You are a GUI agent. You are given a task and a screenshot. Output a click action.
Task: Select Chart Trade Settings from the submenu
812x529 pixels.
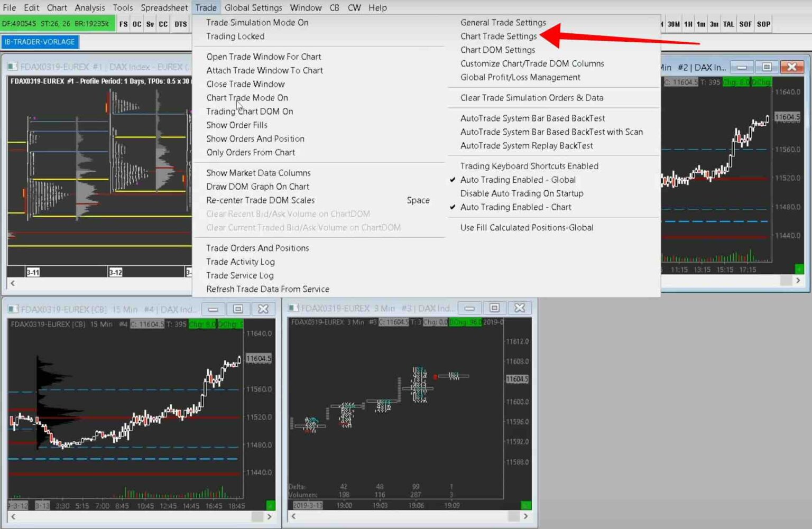pyautogui.click(x=498, y=36)
